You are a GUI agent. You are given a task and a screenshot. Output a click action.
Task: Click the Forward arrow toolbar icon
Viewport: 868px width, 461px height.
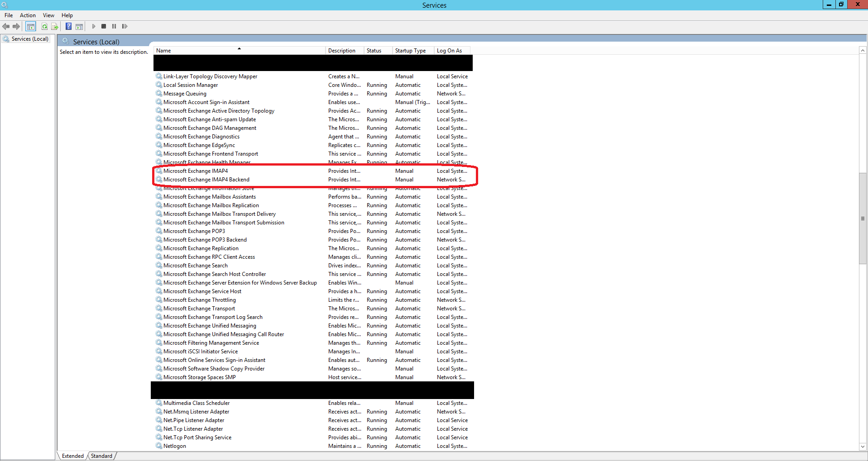click(16, 27)
